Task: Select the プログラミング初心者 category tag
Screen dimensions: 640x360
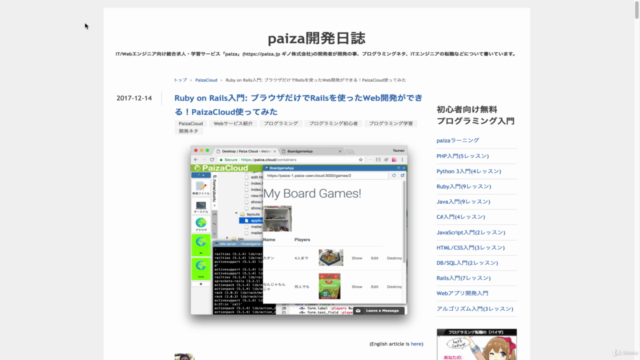Action: pos(333,123)
